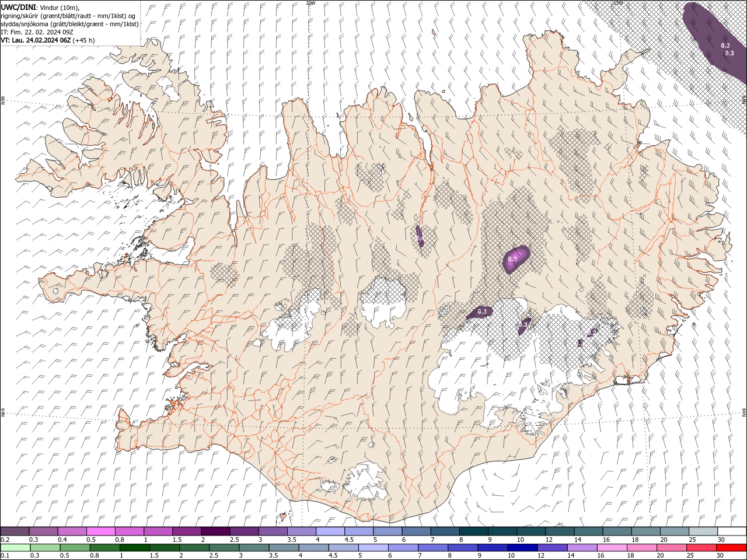Select the valid time line 'VT: Lau. 24.02.2024 06Z'
Screen dimensions: 747x560
point(36,40)
